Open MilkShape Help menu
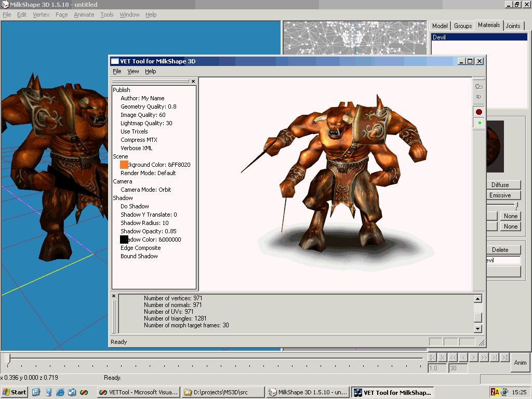The height and width of the screenshot is (399, 532). (151, 15)
